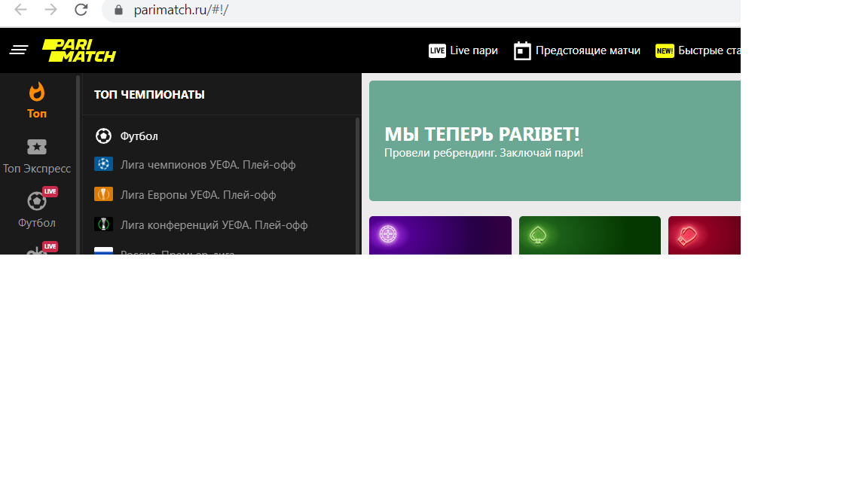Open the hamburger menu icon
Screen dimensions: 868x488
(x=19, y=50)
